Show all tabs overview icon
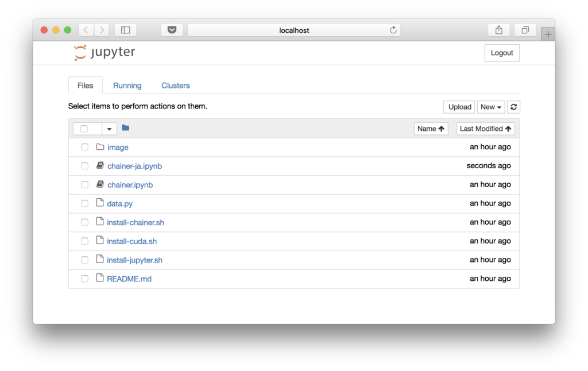 pos(525,30)
